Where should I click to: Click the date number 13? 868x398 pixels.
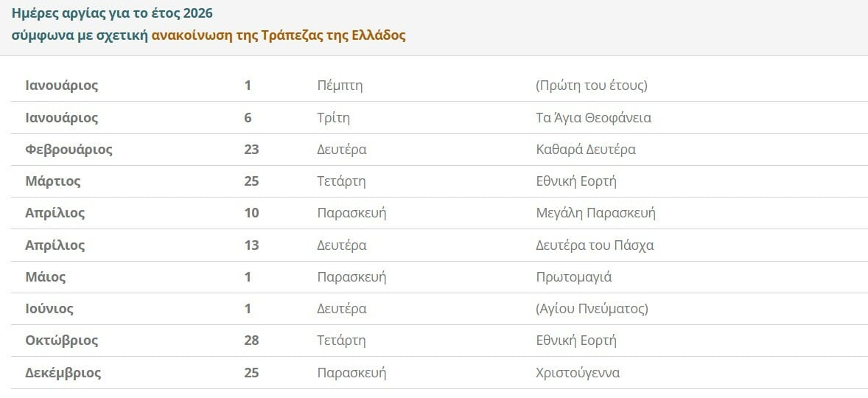coord(251,245)
